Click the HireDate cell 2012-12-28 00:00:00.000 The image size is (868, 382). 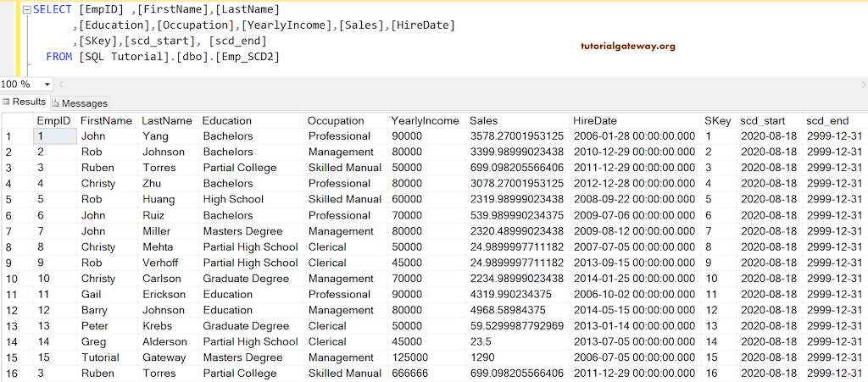coord(634,184)
